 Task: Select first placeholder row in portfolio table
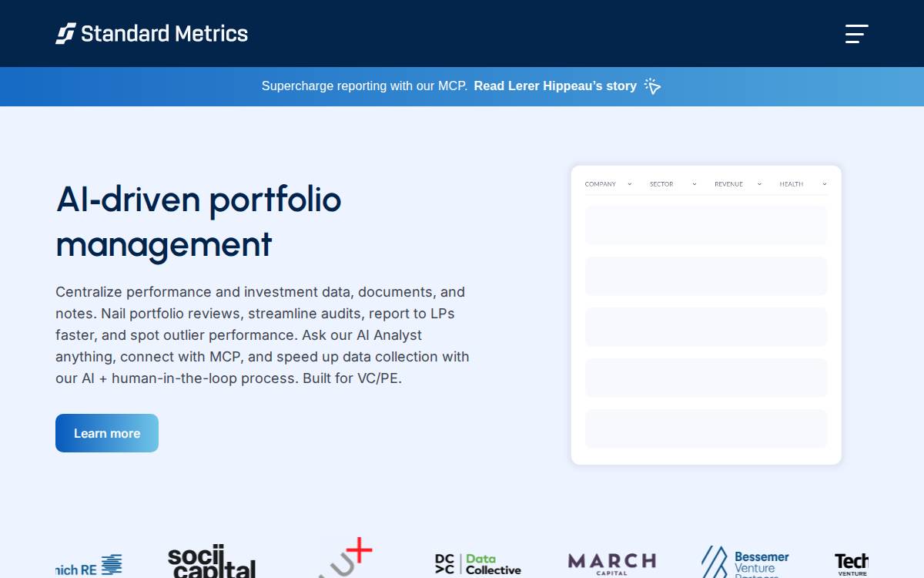pyautogui.click(x=706, y=225)
